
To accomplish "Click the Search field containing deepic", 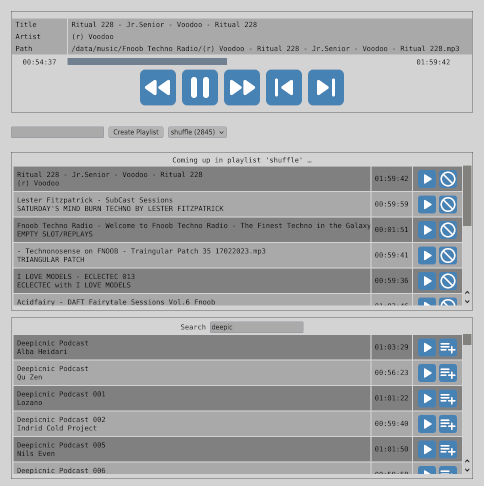I will pyautogui.click(x=257, y=327).
